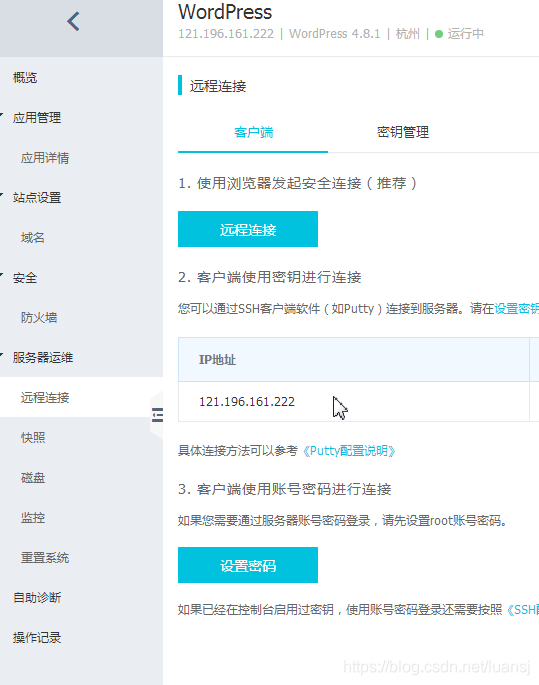This screenshot has height=685, width=539.
Task: Click the 杭州 region text
Action: tap(408, 34)
